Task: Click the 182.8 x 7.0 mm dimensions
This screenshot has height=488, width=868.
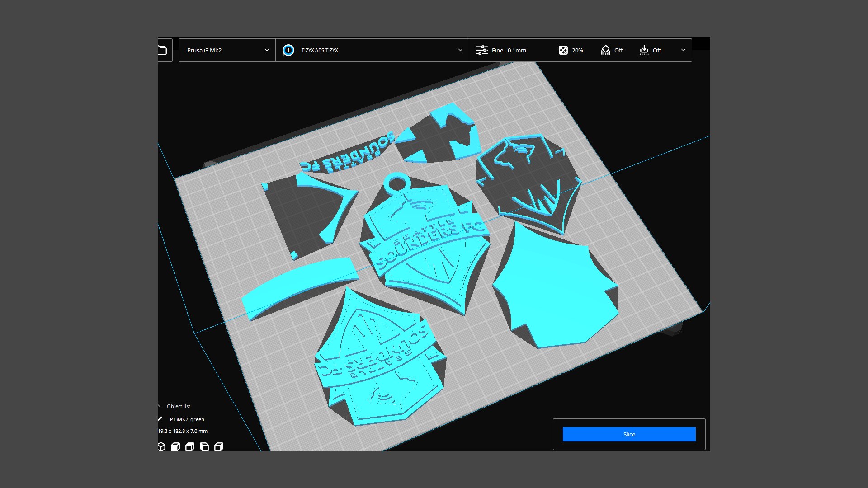Action: (x=190, y=431)
